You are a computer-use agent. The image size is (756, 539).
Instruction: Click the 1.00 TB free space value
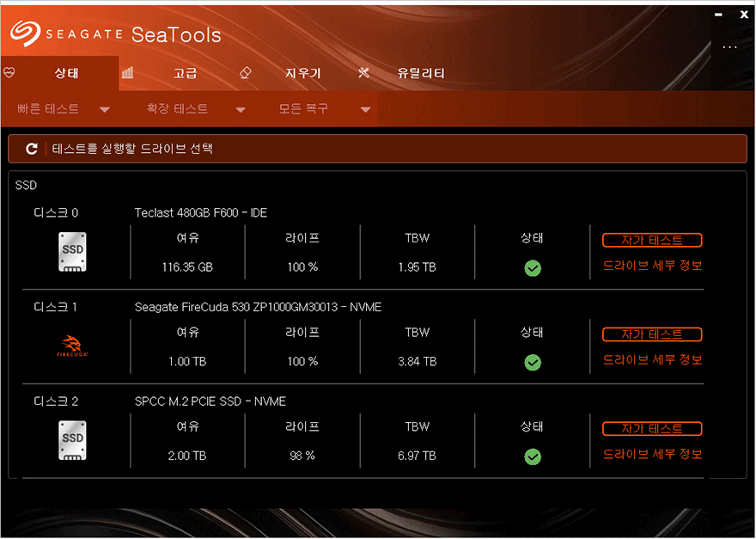pyautogui.click(x=187, y=362)
